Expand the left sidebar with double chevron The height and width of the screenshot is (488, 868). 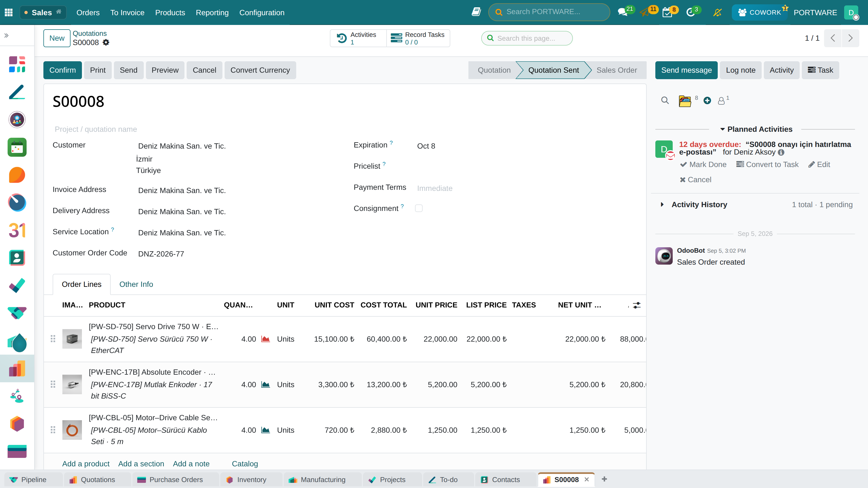7,35
